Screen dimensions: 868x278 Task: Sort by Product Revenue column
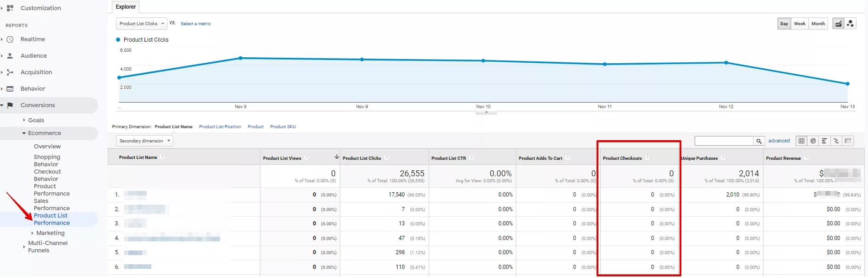coord(783,158)
